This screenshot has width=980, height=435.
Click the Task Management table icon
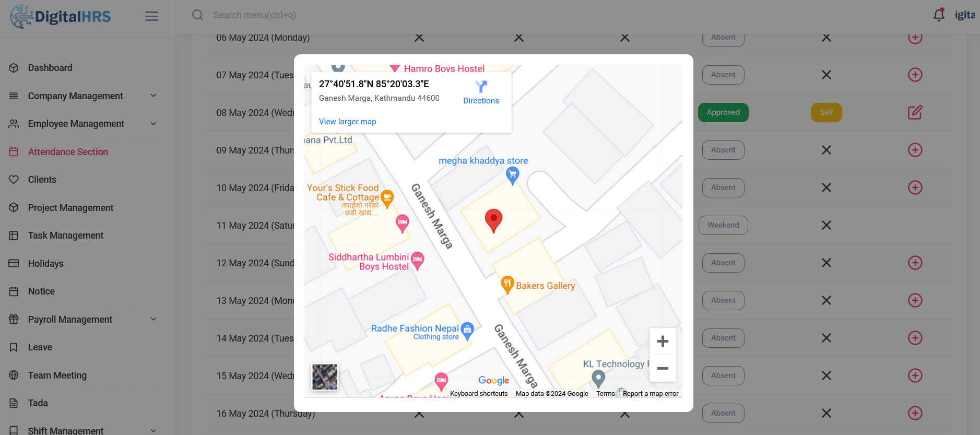(x=14, y=236)
